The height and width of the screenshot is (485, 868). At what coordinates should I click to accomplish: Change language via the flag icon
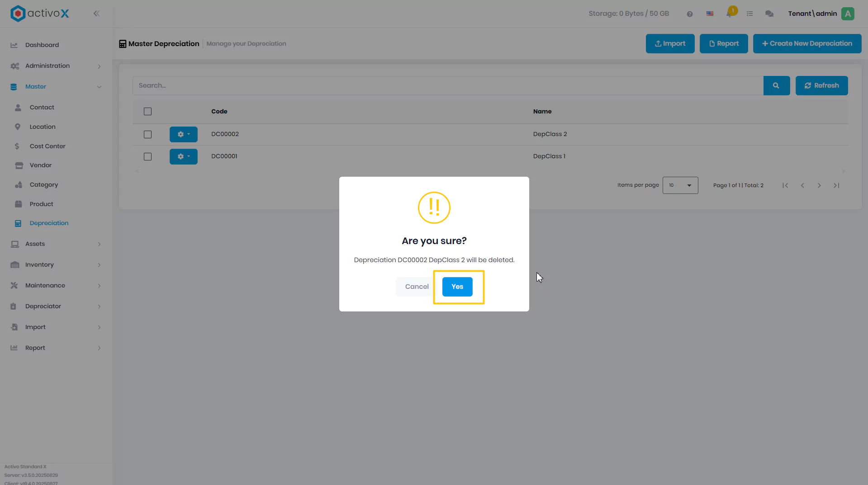point(710,14)
